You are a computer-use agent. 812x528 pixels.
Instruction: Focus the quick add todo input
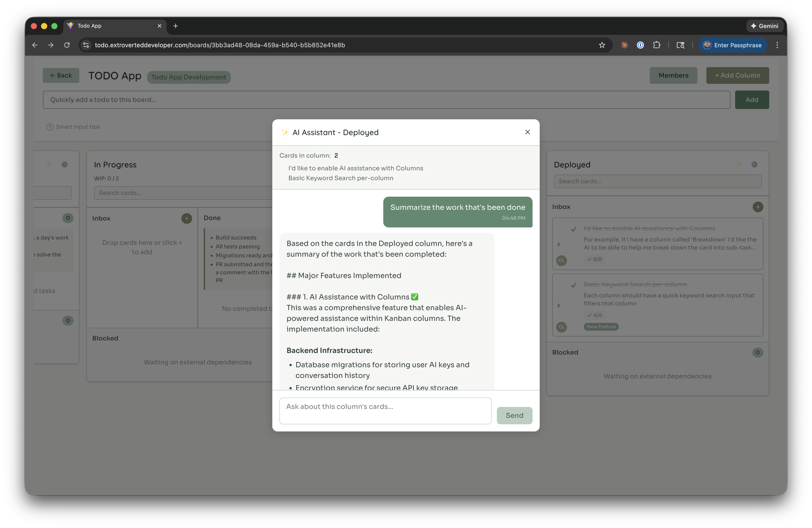point(386,100)
